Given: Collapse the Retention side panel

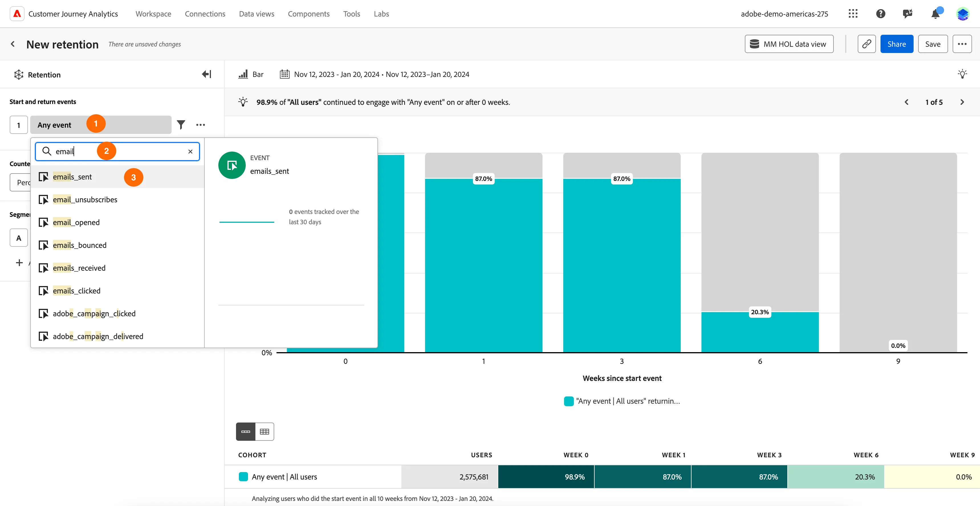Looking at the screenshot, I should [207, 74].
